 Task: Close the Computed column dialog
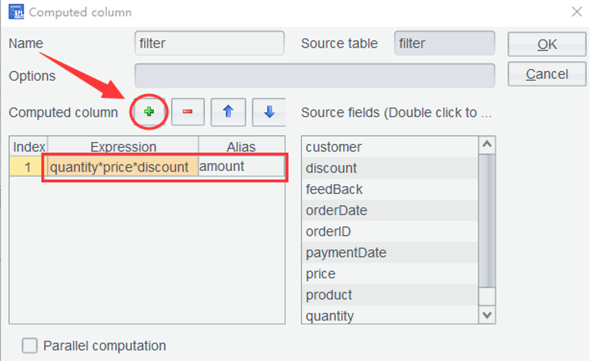pyautogui.click(x=577, y=12)
